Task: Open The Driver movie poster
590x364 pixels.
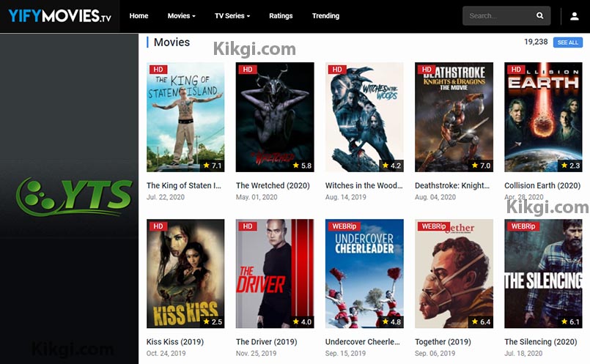Action: [x=275, y=274]
